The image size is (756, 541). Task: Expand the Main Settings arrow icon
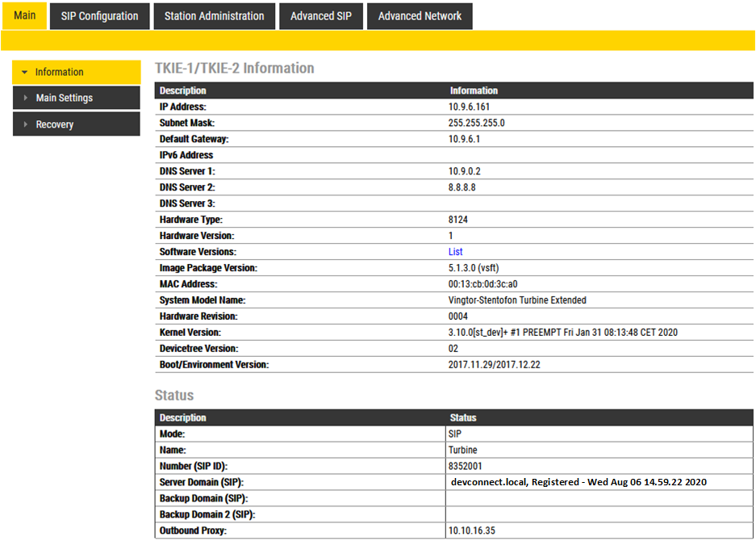[x=26, y=99]
